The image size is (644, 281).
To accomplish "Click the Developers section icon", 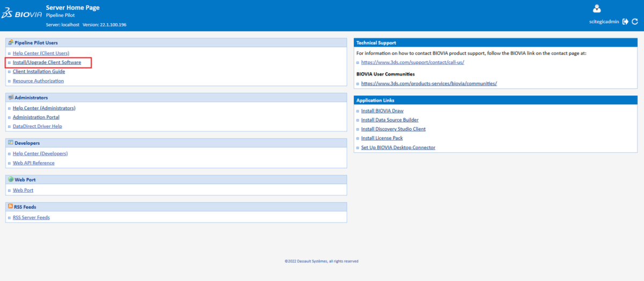I will point(11,143).
